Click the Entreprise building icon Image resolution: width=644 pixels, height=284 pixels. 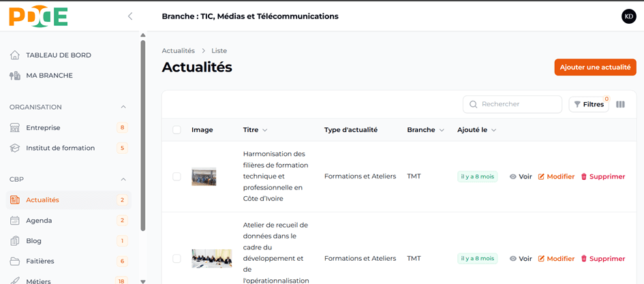point(15,127)
